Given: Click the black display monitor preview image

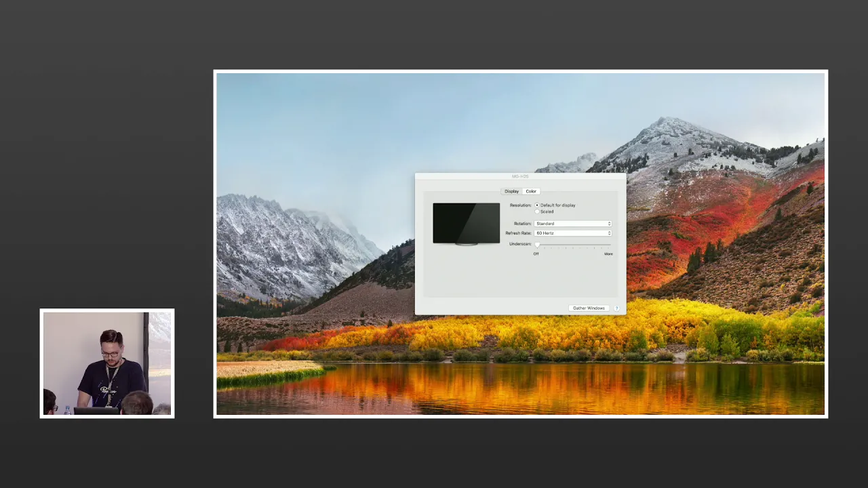Looking at the screenshot, I should pyautogui.click(x=467, y=224).
